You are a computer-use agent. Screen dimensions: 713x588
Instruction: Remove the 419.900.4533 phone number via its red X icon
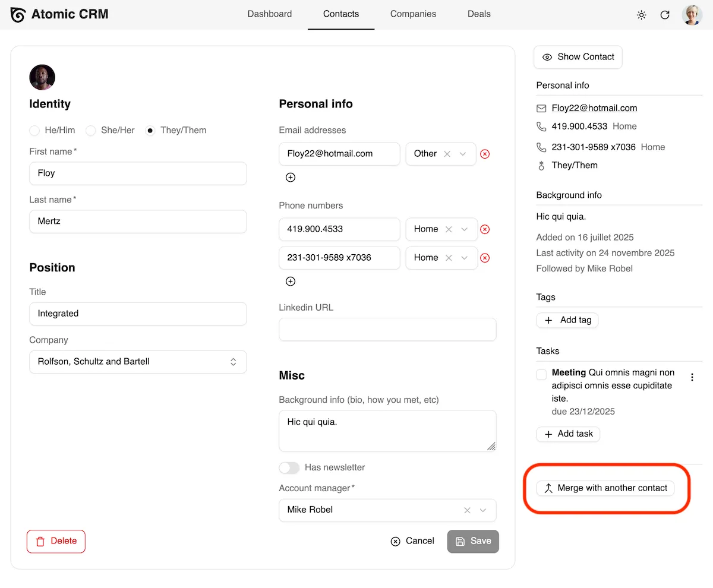[x=484, y=229]
